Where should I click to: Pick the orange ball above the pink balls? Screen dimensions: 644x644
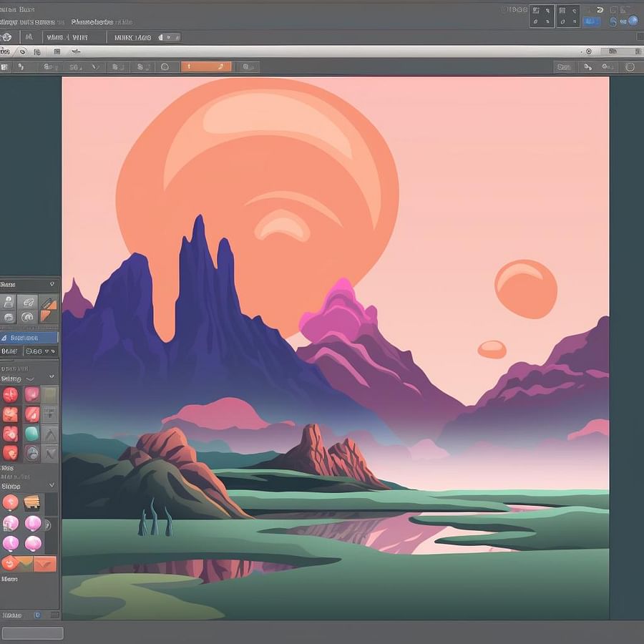click(10, 502)
